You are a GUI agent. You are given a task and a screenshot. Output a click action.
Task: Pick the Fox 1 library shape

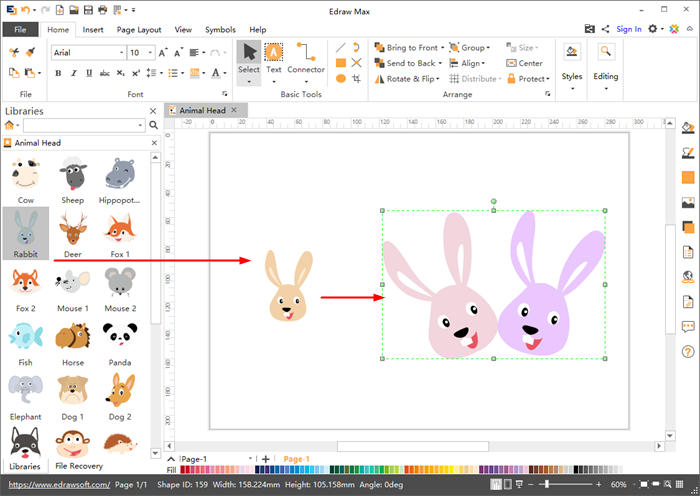[x=120, y=230]
